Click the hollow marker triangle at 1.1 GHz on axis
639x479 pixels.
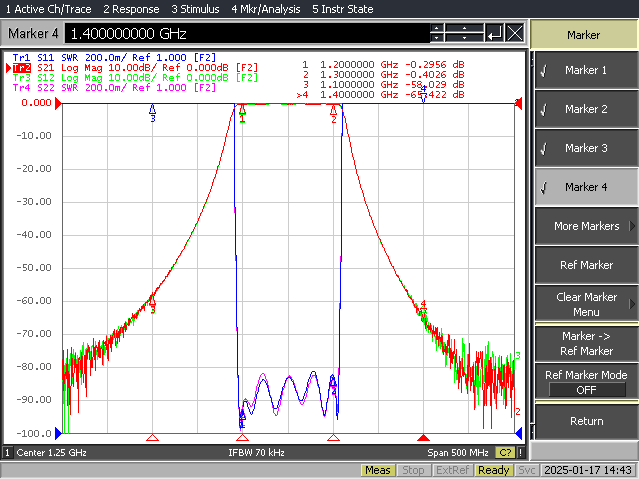tap(152, 438)
